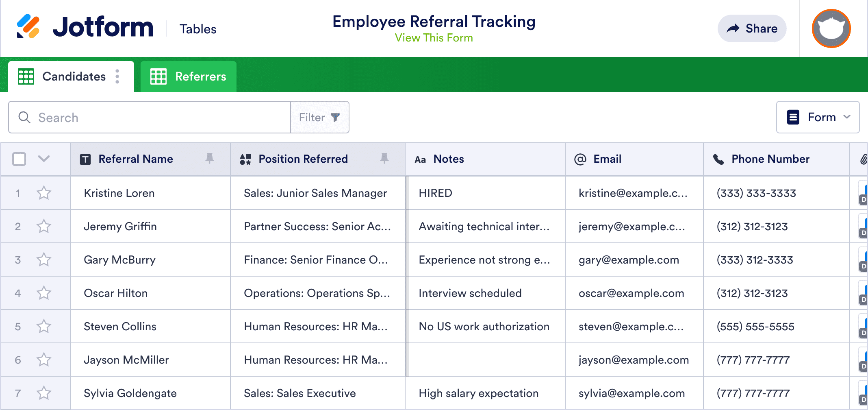
Task: Expand the row selection chevron dropdown
Action: pos(44,159)
